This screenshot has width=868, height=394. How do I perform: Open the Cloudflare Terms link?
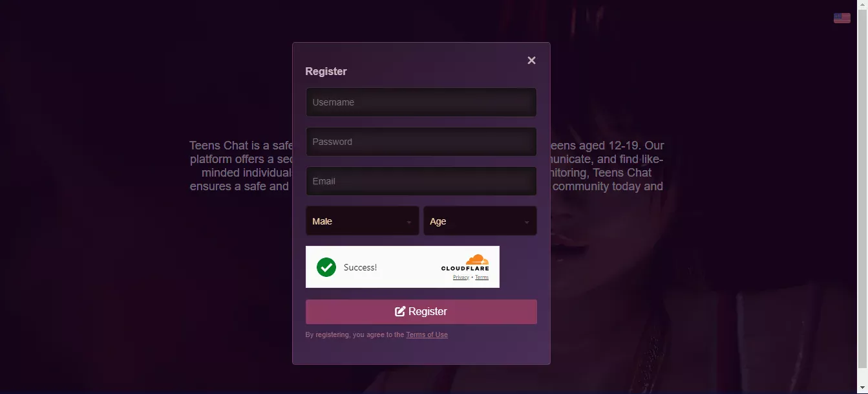point(482,277)
